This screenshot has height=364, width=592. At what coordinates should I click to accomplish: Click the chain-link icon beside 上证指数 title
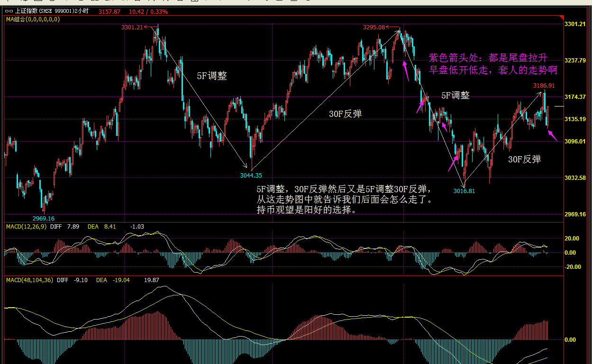click(x=9, y=11)
